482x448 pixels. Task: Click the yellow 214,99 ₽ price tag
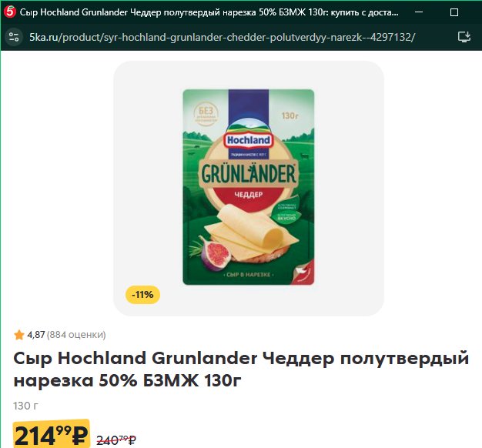pos(52,434)
